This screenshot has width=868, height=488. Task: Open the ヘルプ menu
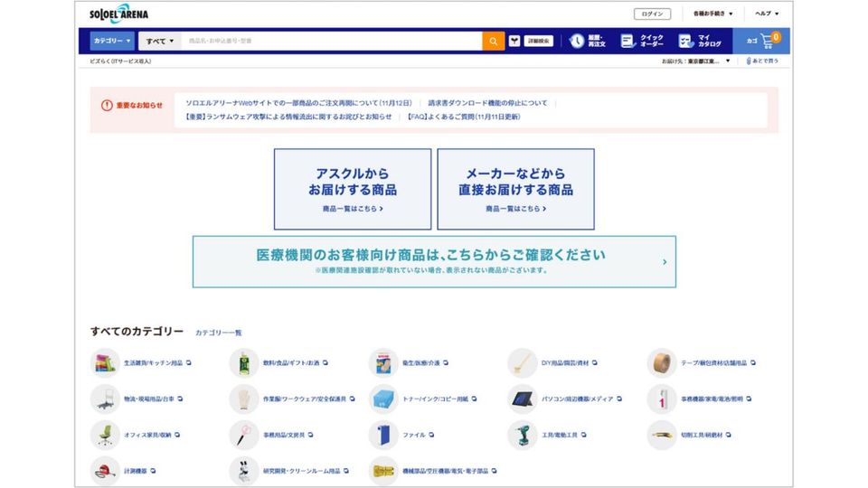coord(767,14)
